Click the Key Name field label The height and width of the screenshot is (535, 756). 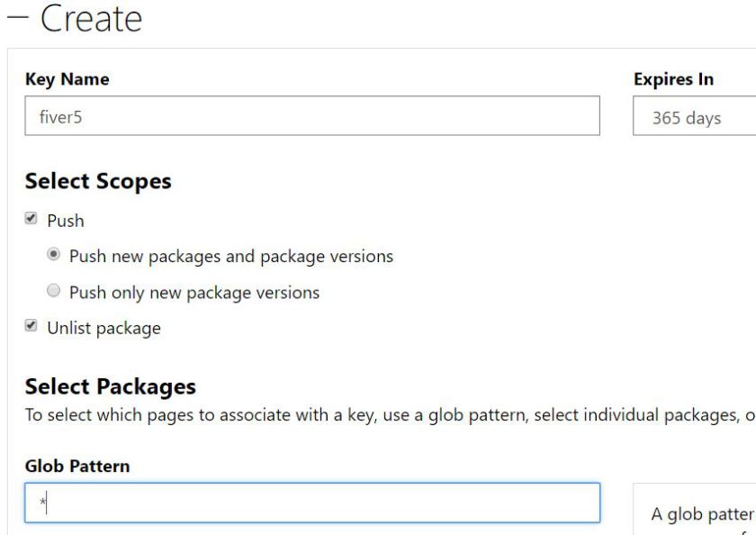(x=67, y=79)
